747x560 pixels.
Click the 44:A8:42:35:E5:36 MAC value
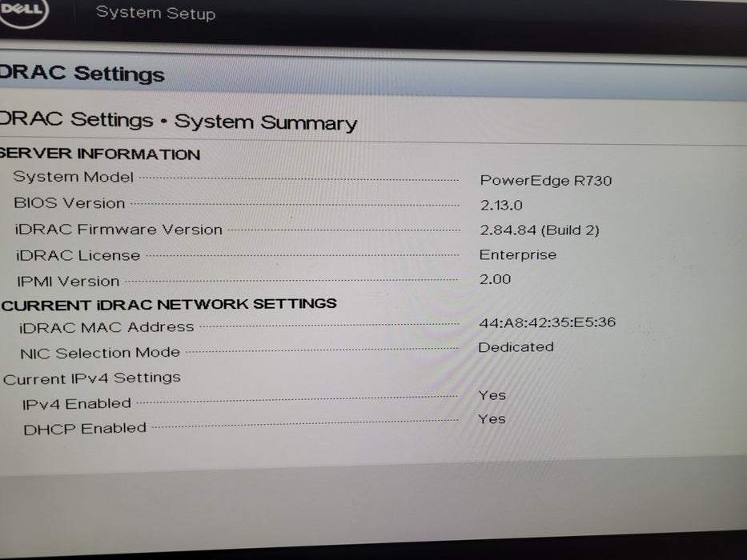[548, 322]
